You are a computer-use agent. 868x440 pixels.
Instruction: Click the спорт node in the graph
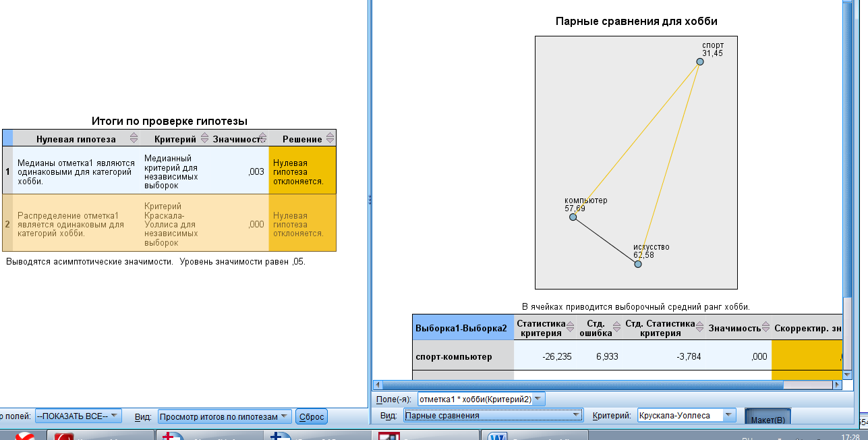[700, 61]
